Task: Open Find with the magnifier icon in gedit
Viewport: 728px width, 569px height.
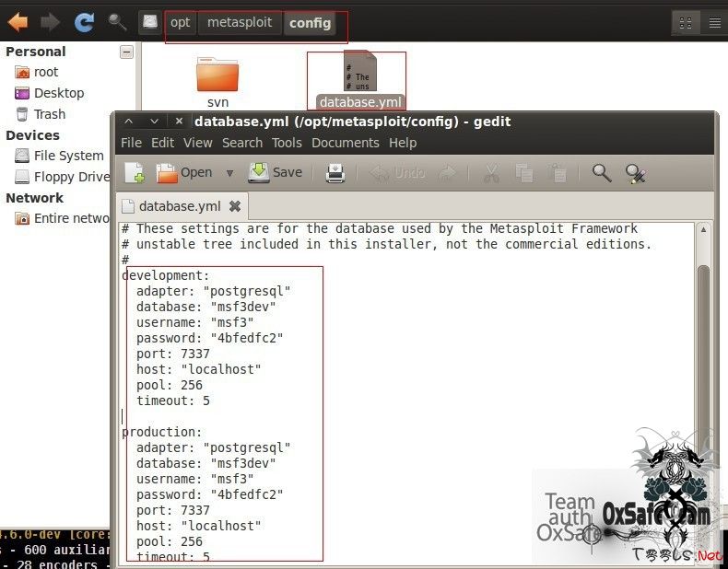Action: click(602, 173)
